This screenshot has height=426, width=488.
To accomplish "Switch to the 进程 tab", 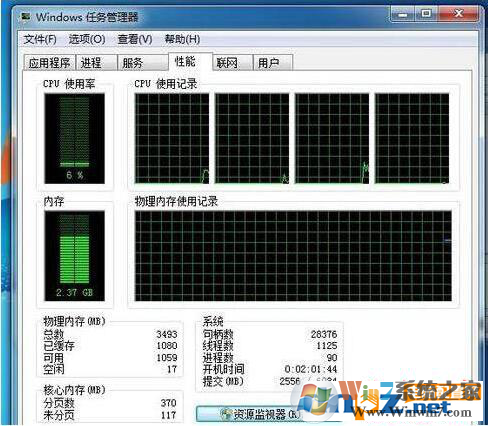I will pos(97,63).
